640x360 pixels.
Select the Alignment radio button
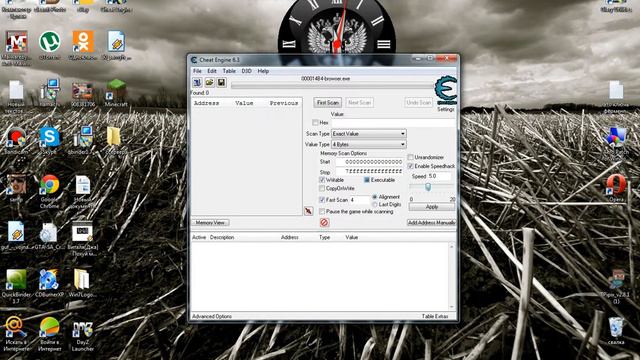(375, 197)
